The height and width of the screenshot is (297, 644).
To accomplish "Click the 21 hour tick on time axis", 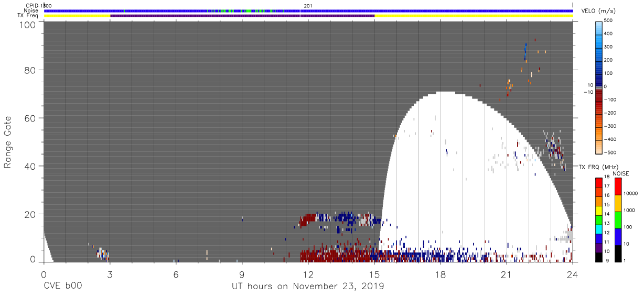I will pos(506,274).
